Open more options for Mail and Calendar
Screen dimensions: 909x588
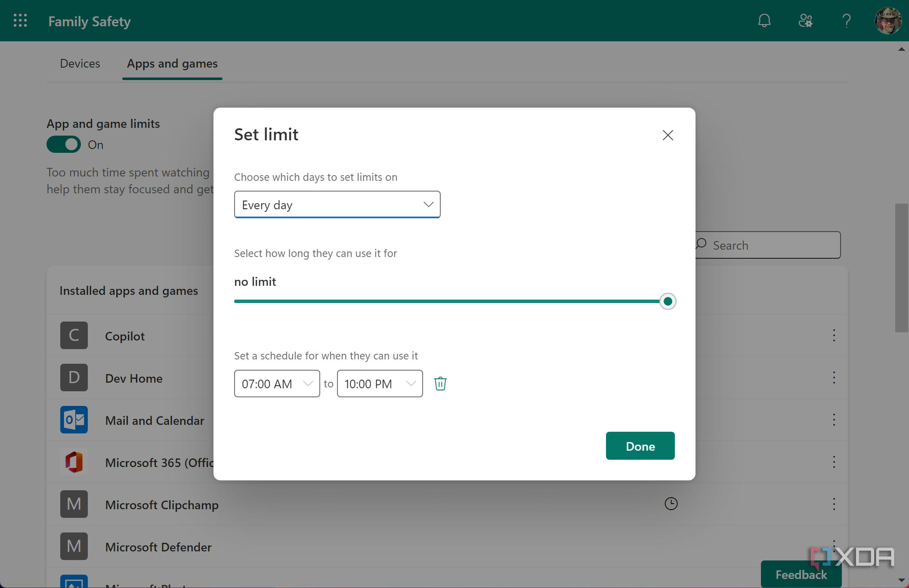tap(834, 420)
